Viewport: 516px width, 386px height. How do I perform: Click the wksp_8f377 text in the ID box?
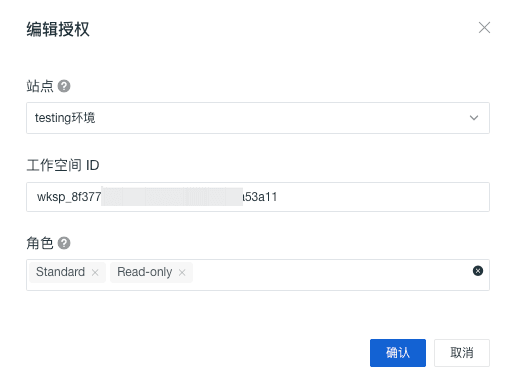point(69,197)
